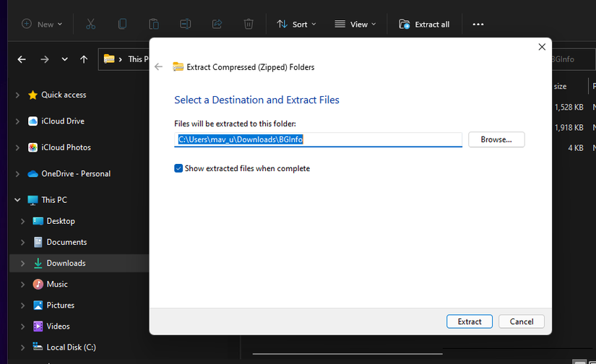This screenshot has width=596, height=364.
Task: Expand iCloud Photos tree node
Action: click(x=17, y=147)
